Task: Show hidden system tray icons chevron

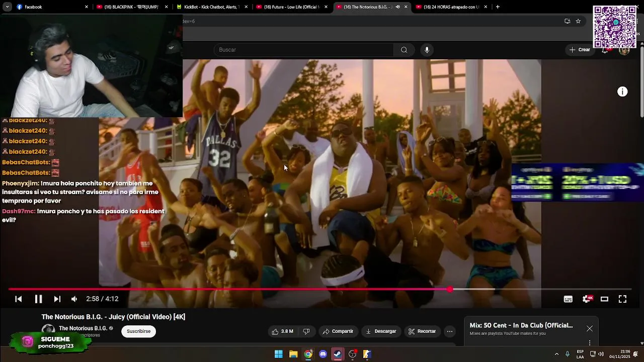Action: [x=556, y=354]
